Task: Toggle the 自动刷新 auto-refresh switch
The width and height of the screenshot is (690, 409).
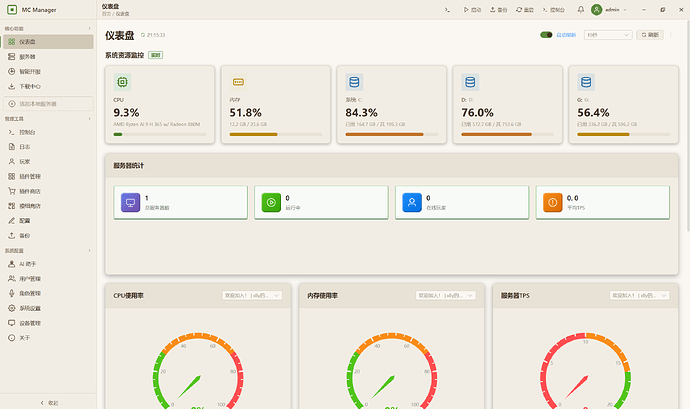Action: [546, 35]
